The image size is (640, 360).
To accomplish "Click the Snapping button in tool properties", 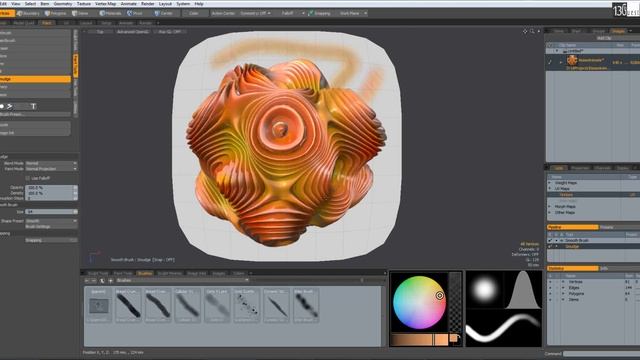I will click(x=51, y=240).
